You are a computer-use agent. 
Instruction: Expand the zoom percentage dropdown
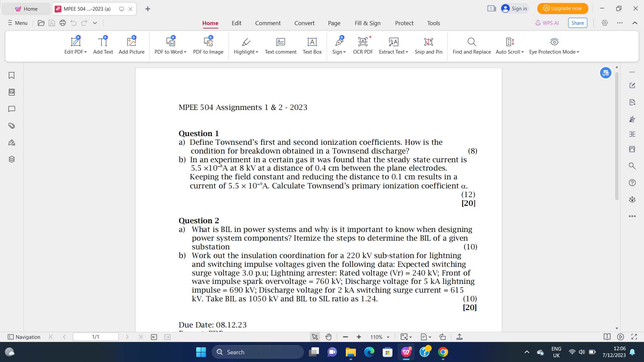click(x=388, y=337)
